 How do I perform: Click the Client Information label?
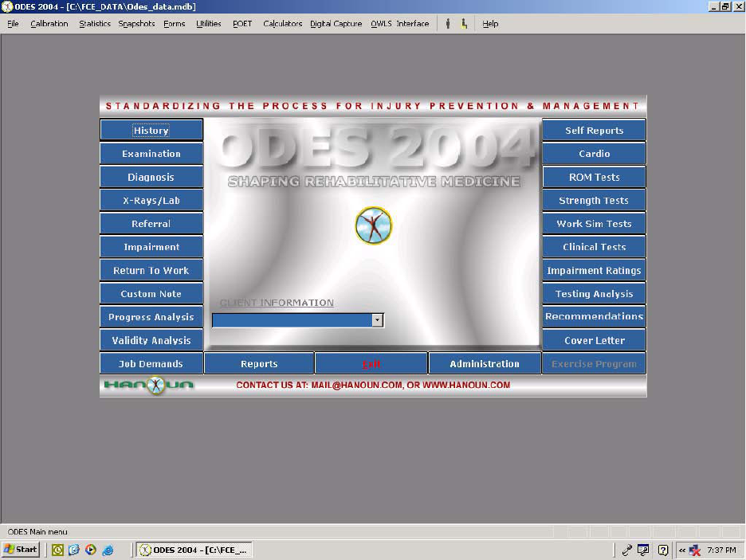pyautogui.click(x=277, y=303)
